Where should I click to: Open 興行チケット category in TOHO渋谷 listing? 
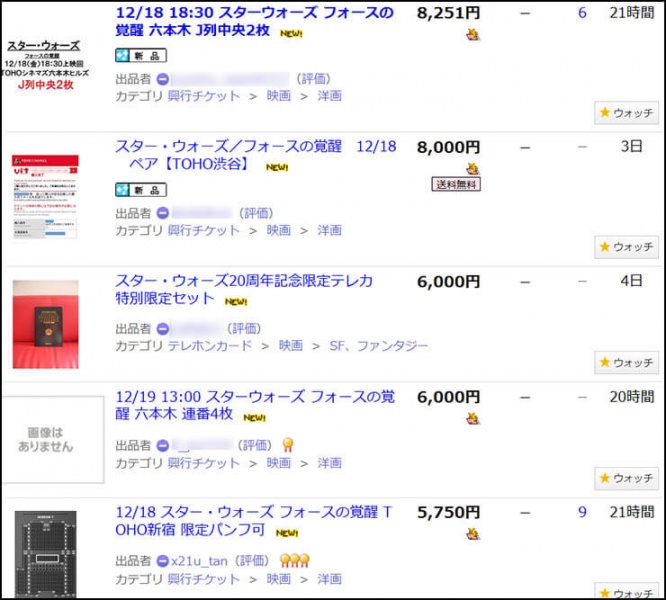click(203, 231)
